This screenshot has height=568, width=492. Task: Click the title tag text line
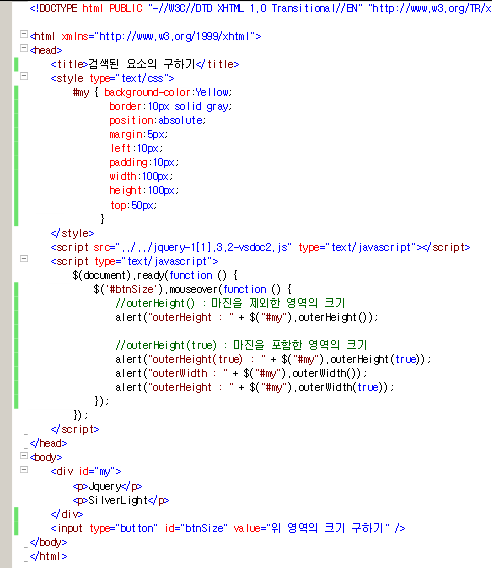click(x=145, y=64)
